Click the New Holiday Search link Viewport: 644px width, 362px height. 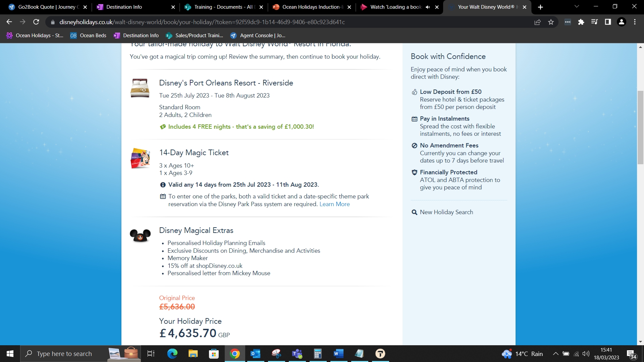pos(446,212)
